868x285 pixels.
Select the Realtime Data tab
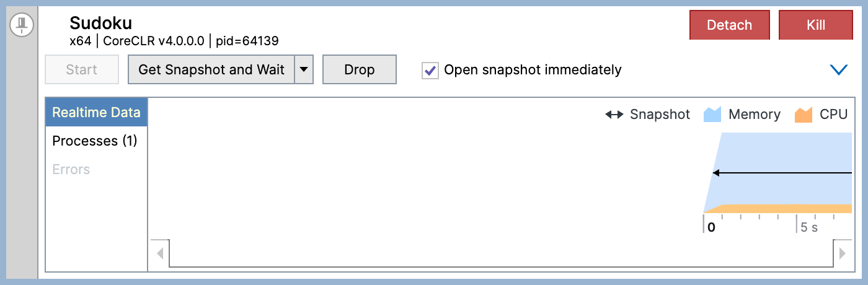coord(96,113)
